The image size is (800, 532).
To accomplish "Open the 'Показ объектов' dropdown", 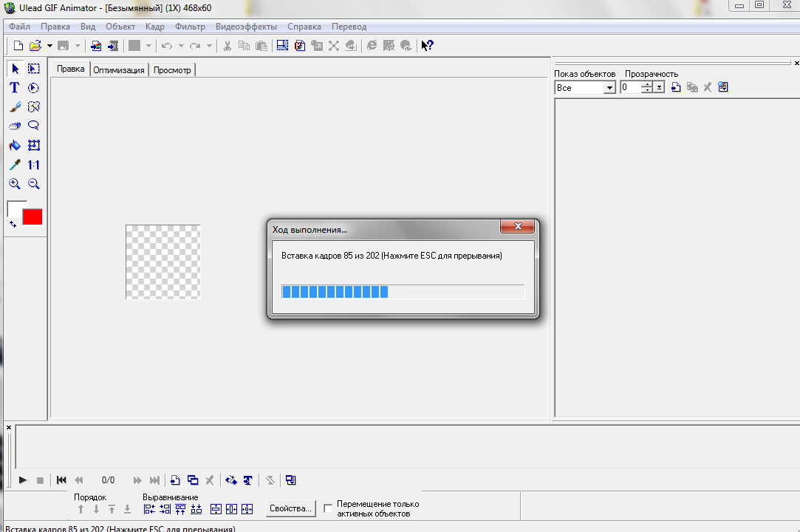I will pyautogui.click(x=609, y=88).
